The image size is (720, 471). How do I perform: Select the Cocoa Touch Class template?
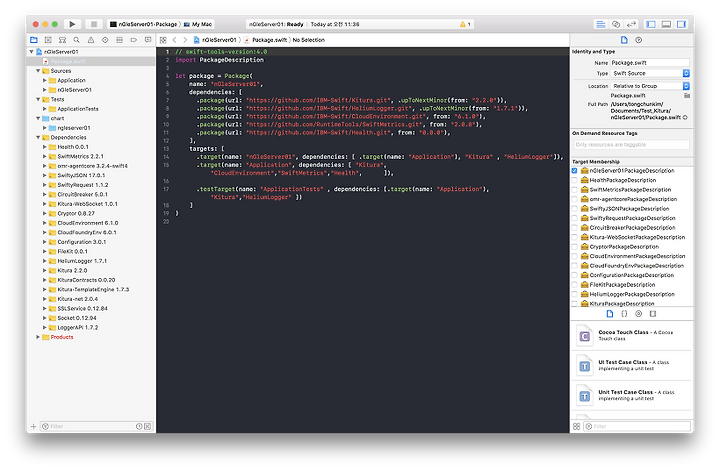[632, 336]
